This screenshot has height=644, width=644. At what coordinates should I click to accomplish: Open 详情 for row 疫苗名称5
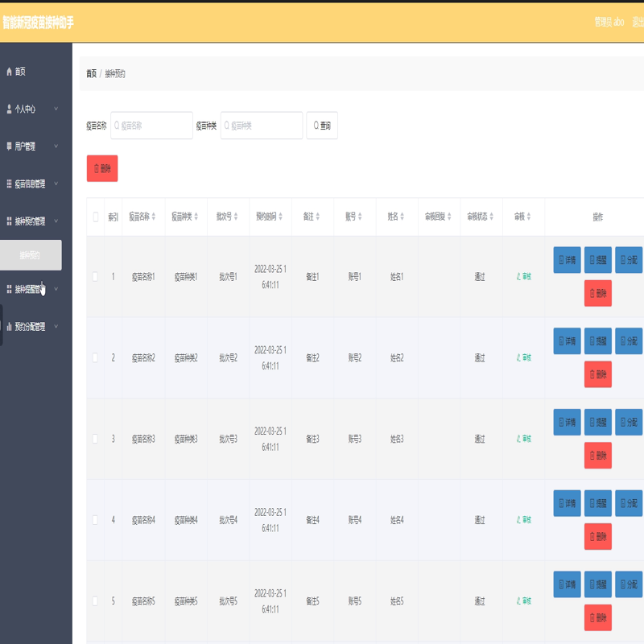click(567, 584)
